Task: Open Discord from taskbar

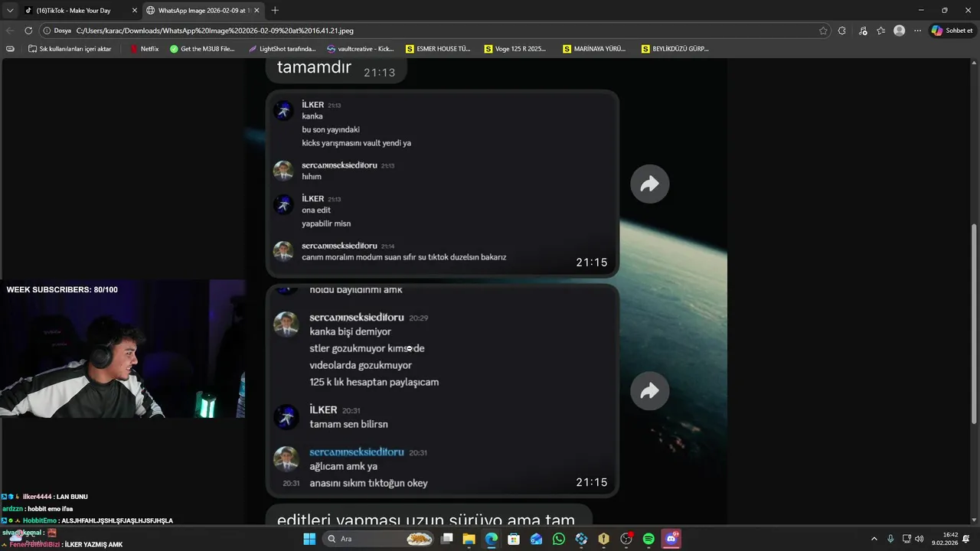Action: [671, 539]
